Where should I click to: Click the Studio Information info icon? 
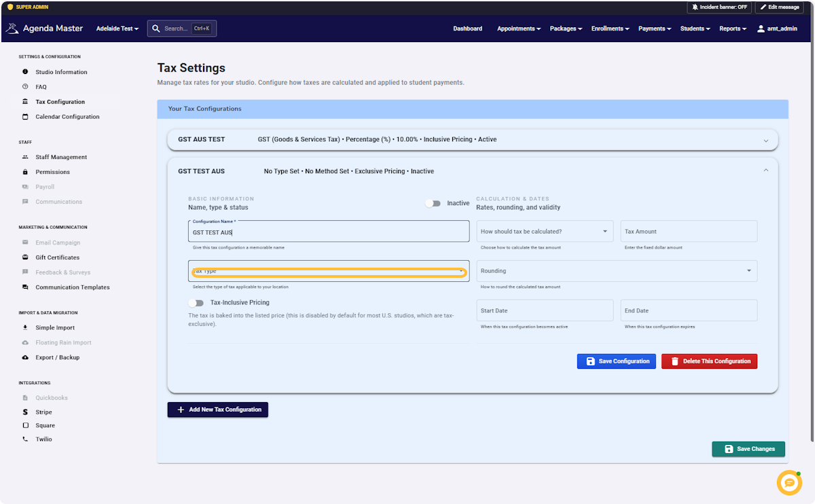(25, 72)
